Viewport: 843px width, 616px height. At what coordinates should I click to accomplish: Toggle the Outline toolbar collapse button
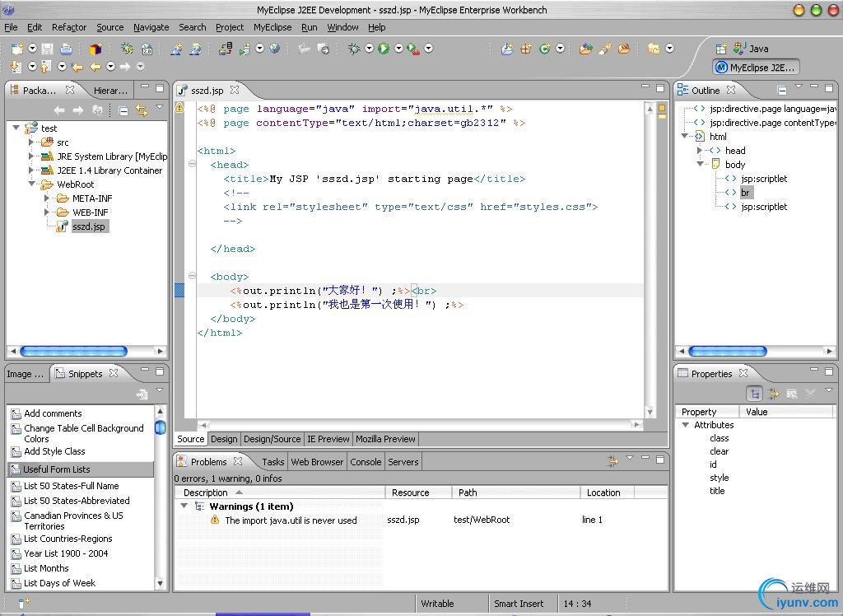click(782, 91)
